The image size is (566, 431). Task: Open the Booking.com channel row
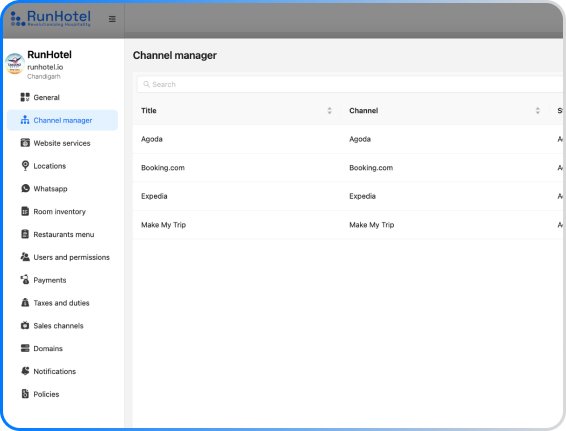point(348,167)
